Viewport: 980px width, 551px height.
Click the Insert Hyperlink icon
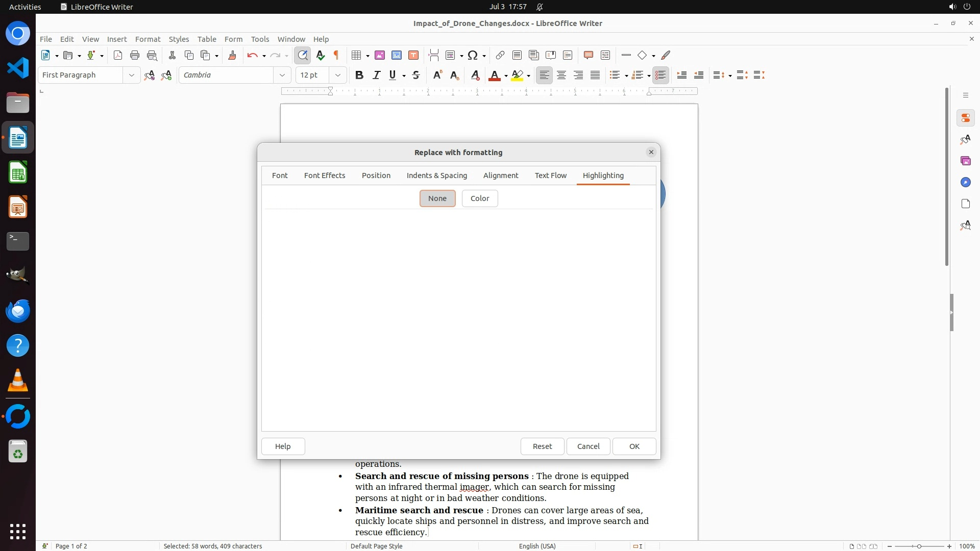[500, 55]
